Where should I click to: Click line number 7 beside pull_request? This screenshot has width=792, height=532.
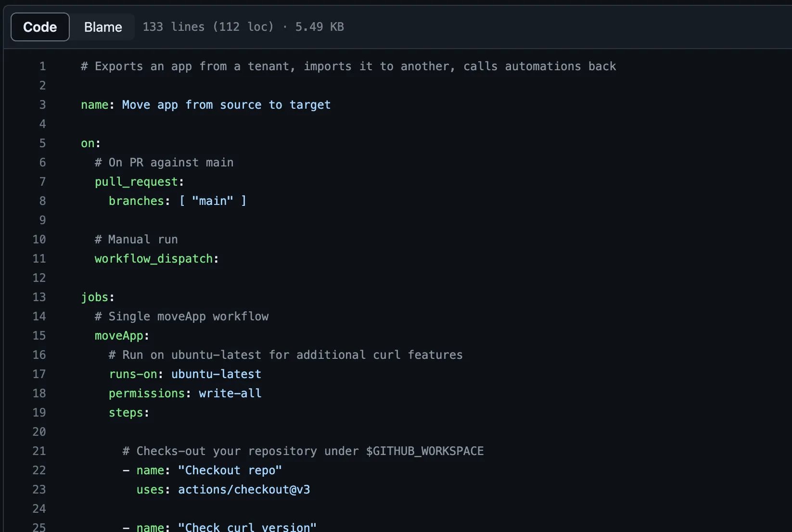click(x=42, y=181)
